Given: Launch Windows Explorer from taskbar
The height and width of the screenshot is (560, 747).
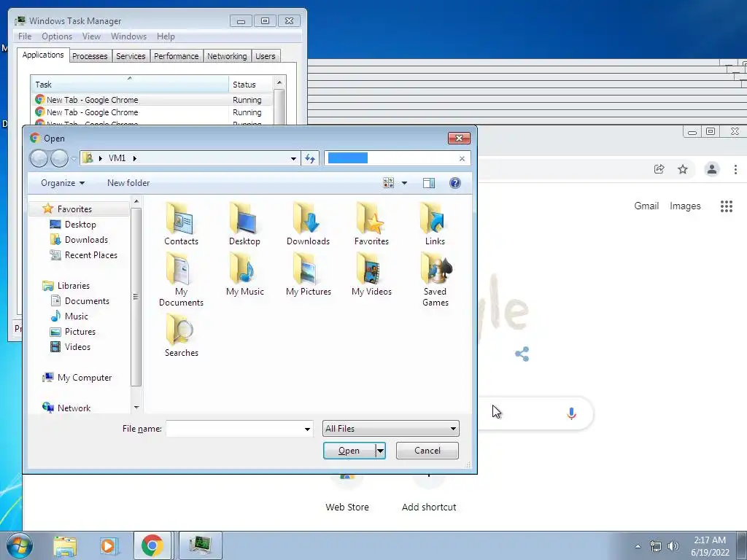Looking at the screenshot, I should [x=65, y=546].
